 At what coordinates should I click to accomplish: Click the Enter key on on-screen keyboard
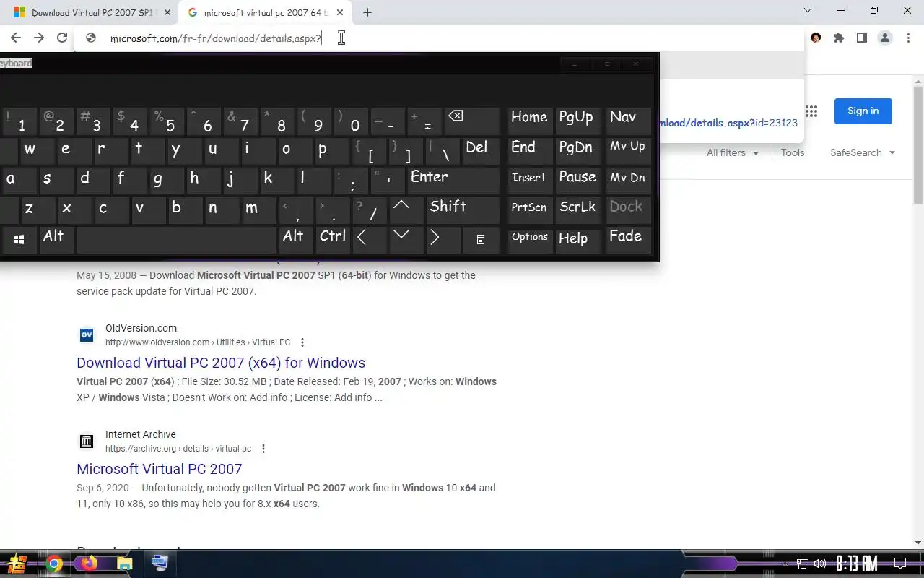tap(453, 180)
